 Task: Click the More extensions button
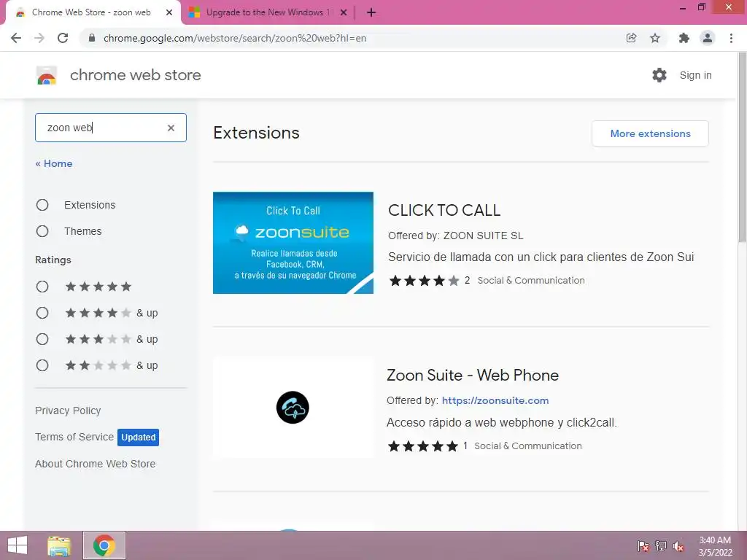(x=650, y=133)
